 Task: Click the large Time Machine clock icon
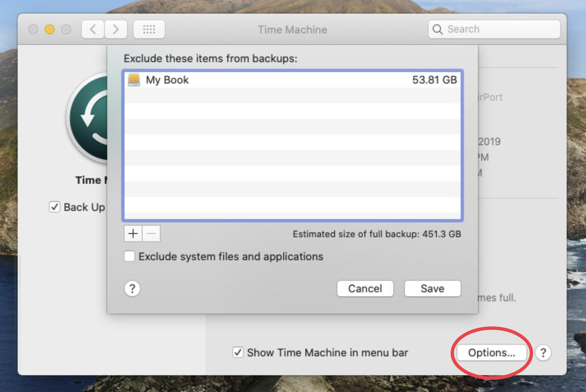(x=89, y=118)
